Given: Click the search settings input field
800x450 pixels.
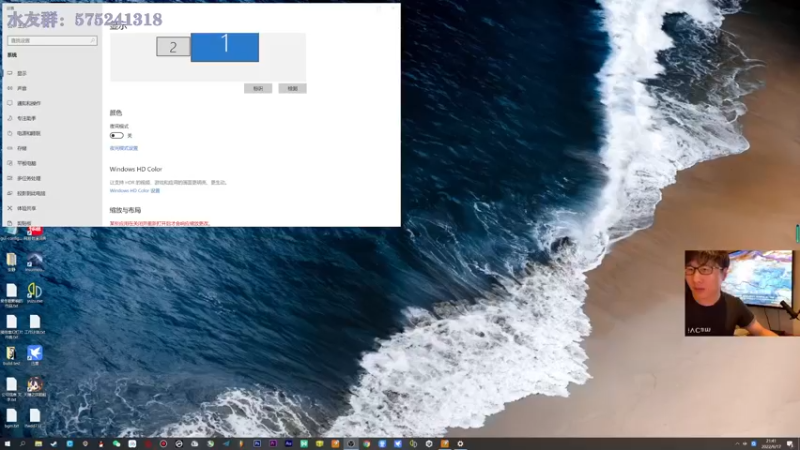Looking at the screenshot, I should (52, 40).
